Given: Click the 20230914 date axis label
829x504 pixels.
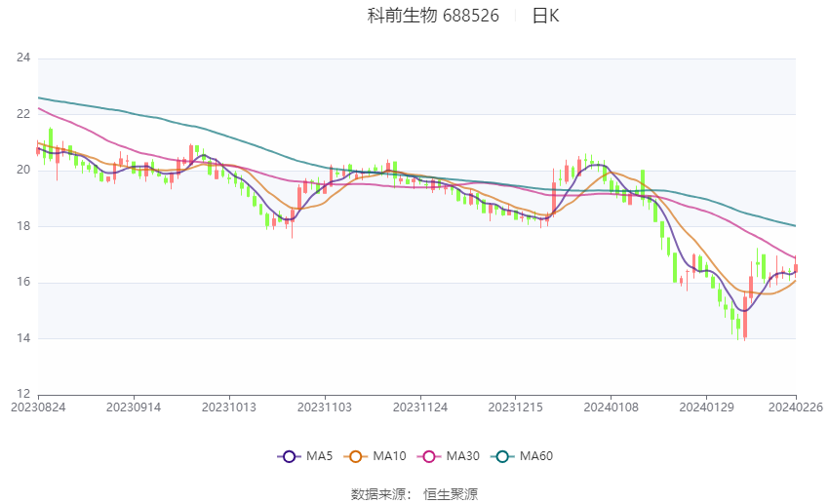Looking at the screenshot, I should 134,407.
